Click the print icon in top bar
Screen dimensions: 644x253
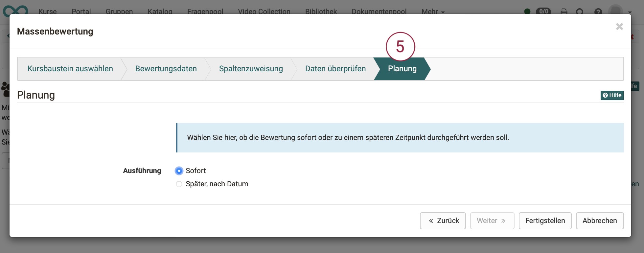pos(564,11)
